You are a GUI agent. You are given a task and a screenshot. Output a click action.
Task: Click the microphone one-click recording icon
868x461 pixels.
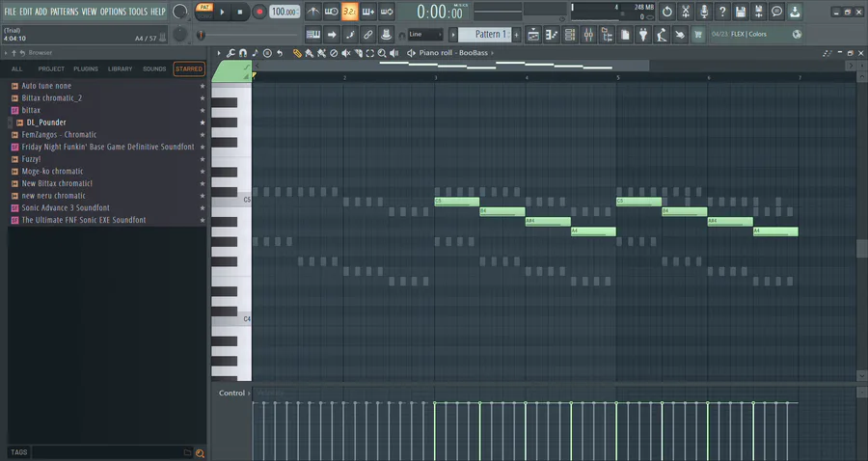pos(704,11)
